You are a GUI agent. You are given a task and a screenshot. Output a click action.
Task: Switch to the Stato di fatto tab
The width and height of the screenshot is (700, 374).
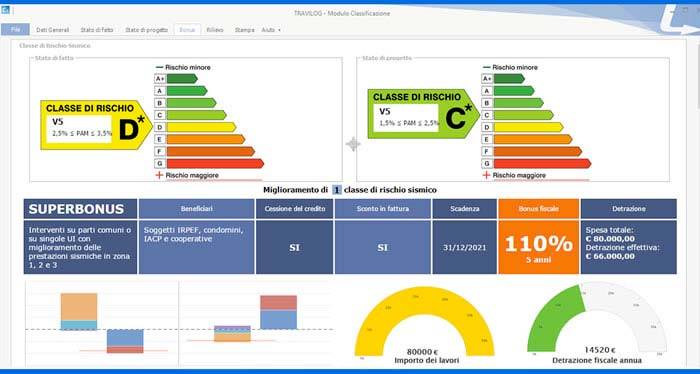[97, 30]
